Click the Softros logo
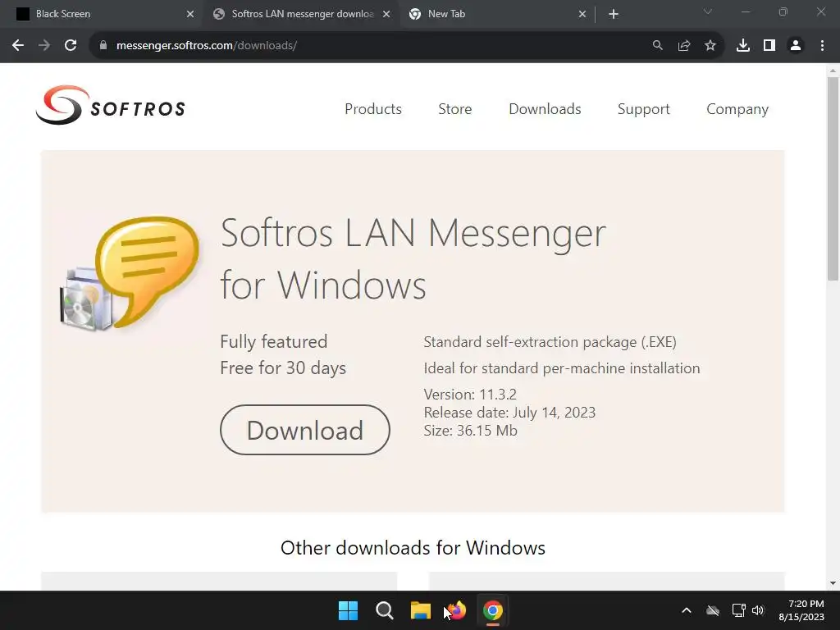Screen dimensions: 840x630 (x=111, y=105)
